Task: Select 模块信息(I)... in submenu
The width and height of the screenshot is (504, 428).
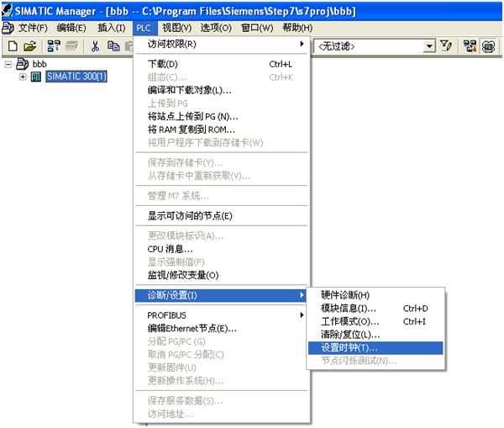Action: point(375,309)
